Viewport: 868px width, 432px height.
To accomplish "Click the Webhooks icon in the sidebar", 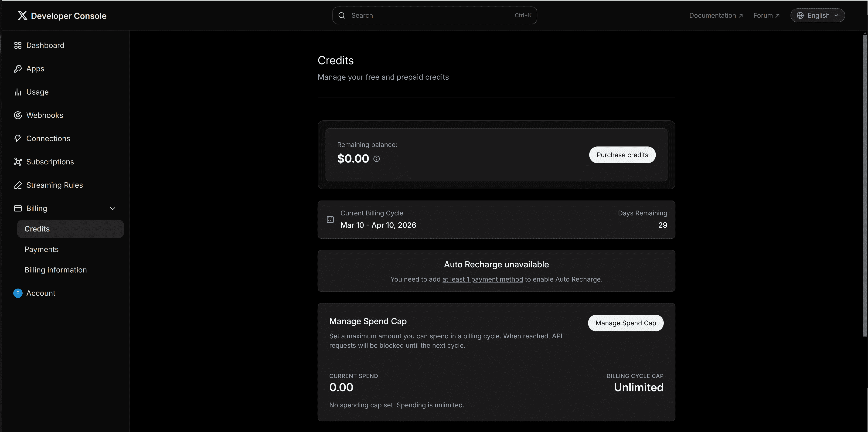I will point(18,115).
